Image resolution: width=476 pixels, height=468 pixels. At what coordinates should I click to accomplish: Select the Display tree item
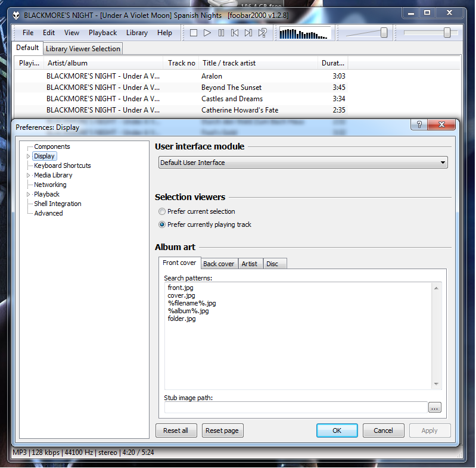[x=44, y=156]
